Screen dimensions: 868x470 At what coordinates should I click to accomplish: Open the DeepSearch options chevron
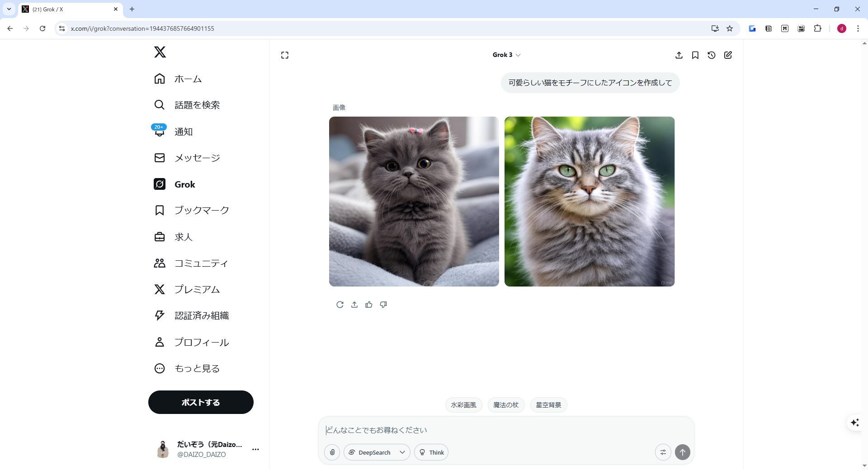(401, 452)
